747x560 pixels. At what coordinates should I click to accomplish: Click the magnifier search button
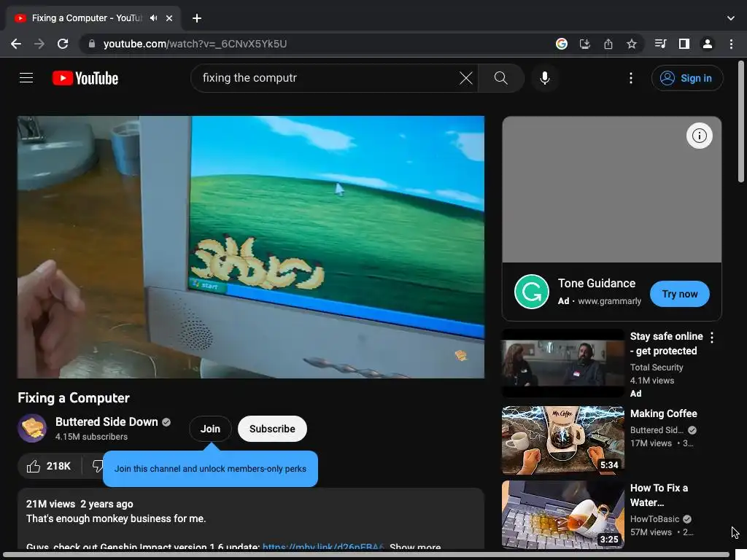[x=500, y=78]
